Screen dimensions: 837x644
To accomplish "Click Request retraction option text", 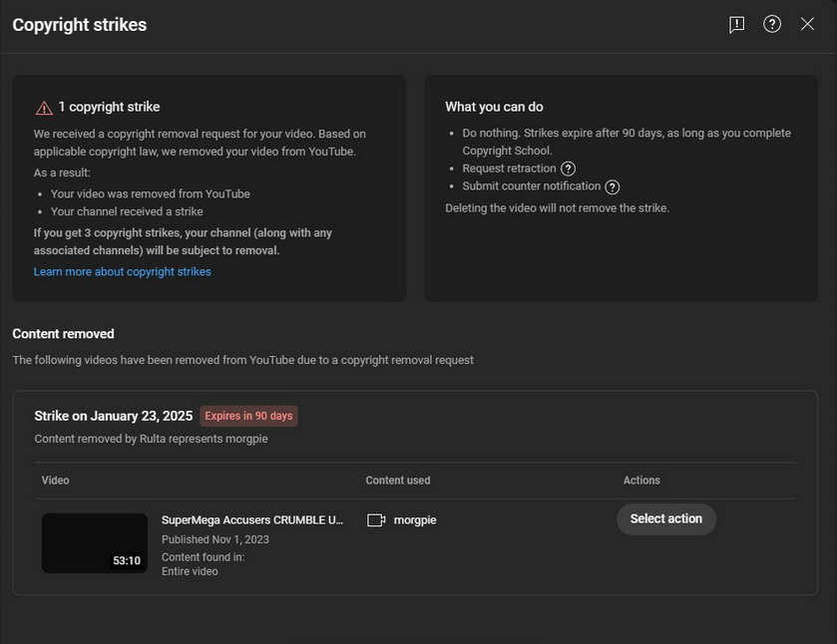I will (509, 168).
